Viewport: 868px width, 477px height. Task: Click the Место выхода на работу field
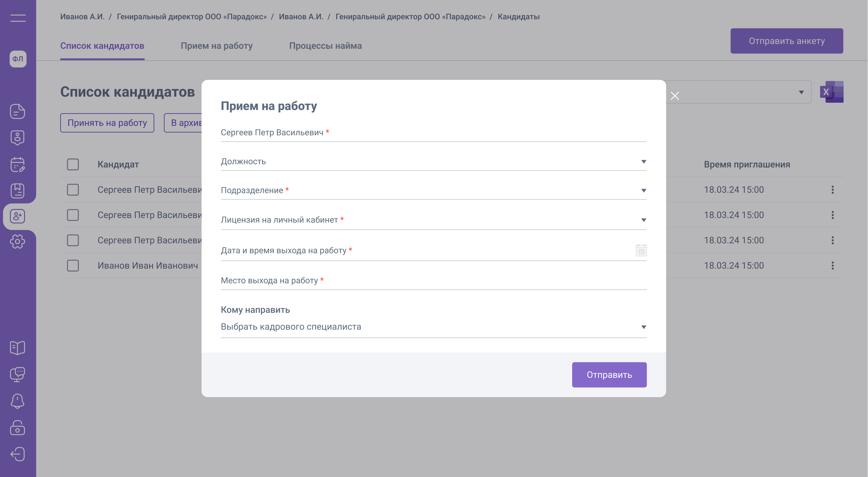(433, 281)
